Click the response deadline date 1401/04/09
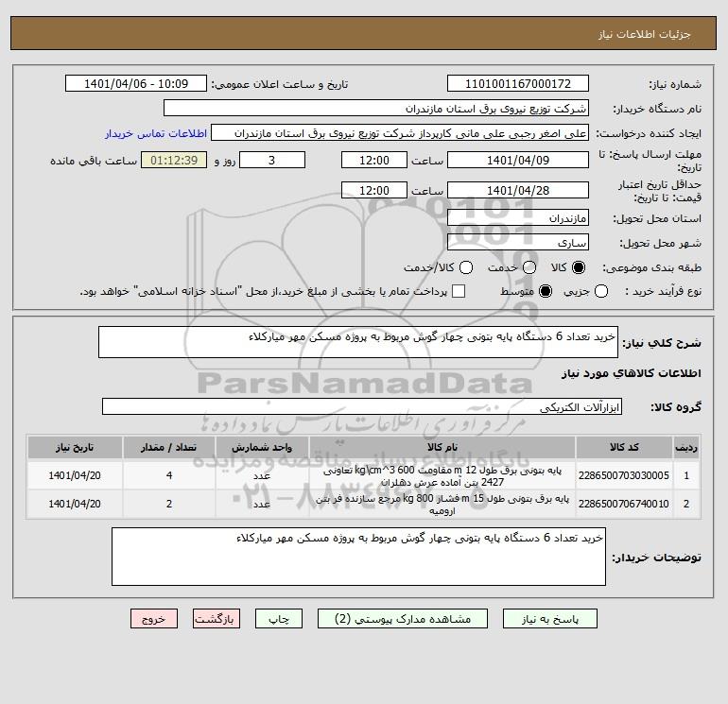Viewport: 728px width, 704px height. (x=518, y=160)
